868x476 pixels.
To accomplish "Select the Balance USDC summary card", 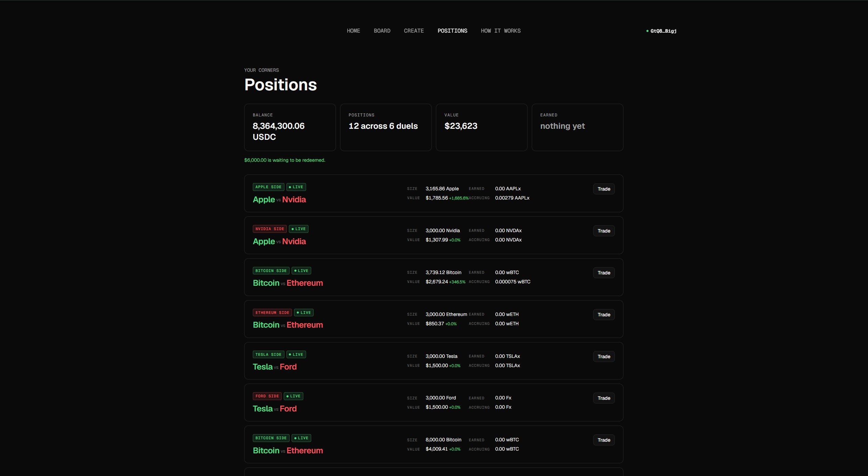I will (x=290, y=127).
